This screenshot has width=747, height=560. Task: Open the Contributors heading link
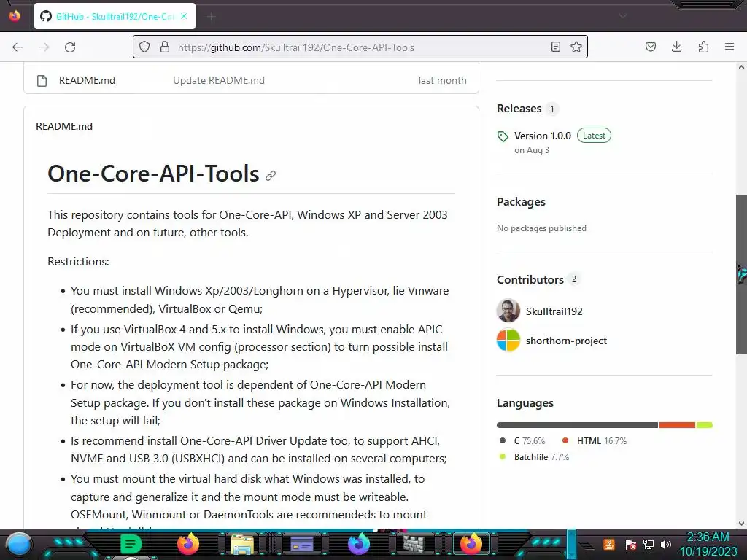pos(530,279)
